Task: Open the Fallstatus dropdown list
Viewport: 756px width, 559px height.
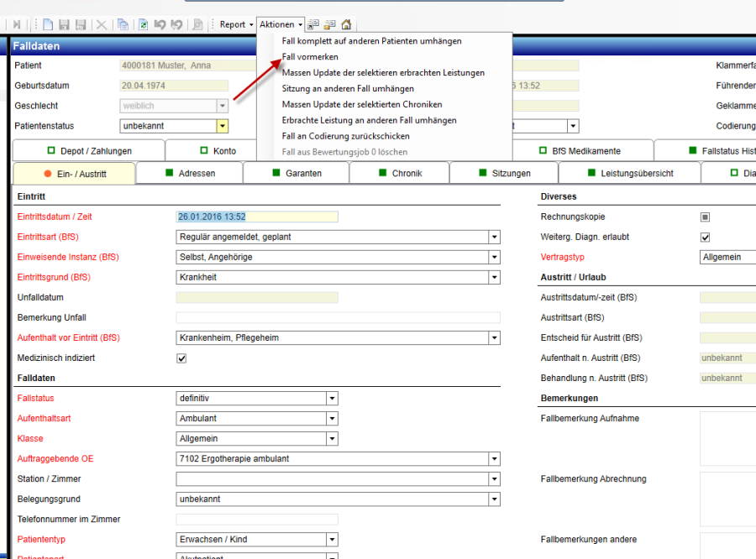Action: [332, 399]
